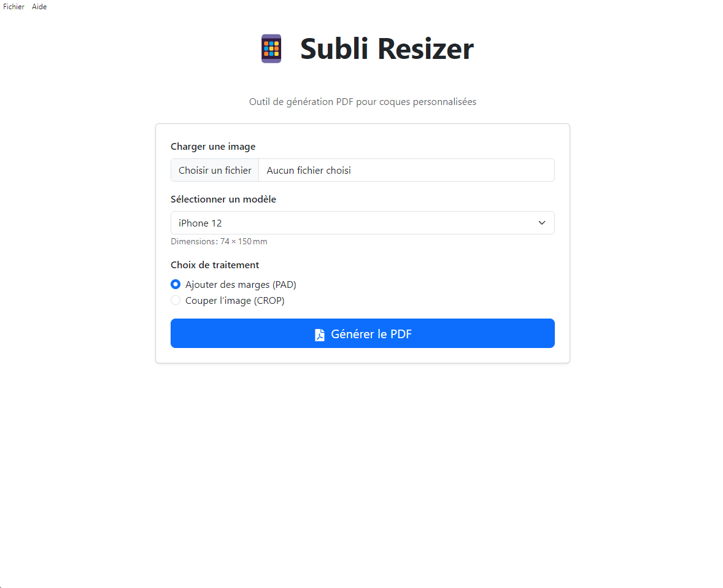Click the PDF icon on the generate button
Screen dimensions: 723x588
[319, 333]
